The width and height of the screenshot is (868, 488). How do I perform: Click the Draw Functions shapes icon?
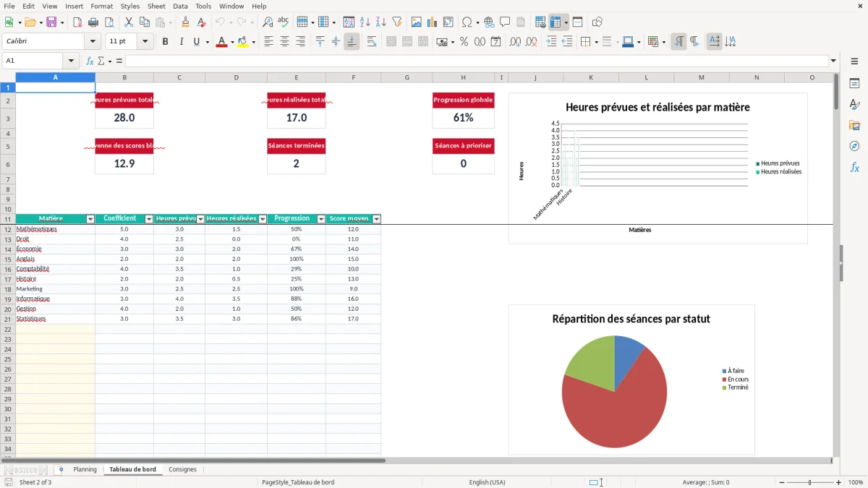tap(597, 22)
